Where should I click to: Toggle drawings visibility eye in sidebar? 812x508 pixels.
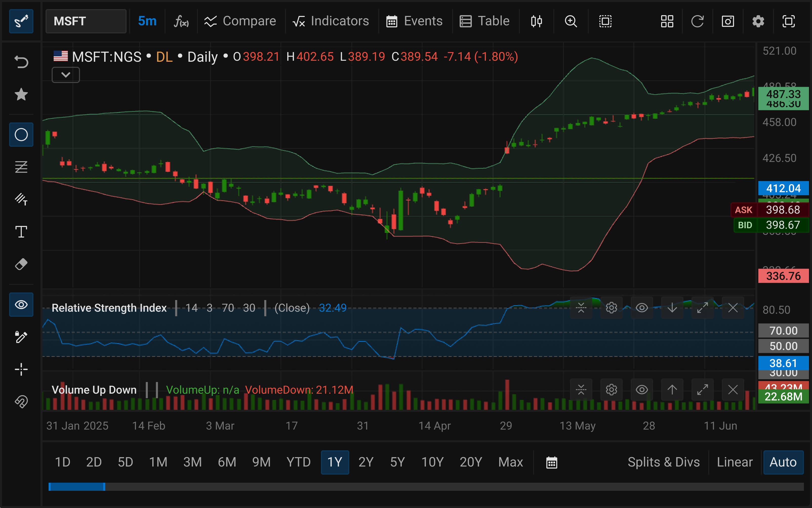pyautogui.click(x=21, y=305)
